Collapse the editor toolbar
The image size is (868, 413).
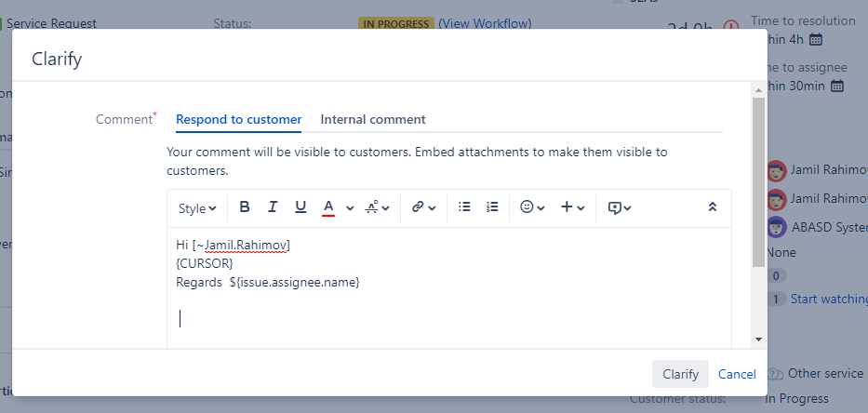point(713,207)
